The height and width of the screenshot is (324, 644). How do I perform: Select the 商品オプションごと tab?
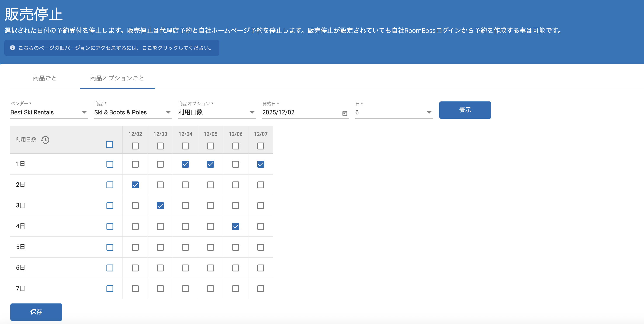pyautogui.click(x=117, y=78)
